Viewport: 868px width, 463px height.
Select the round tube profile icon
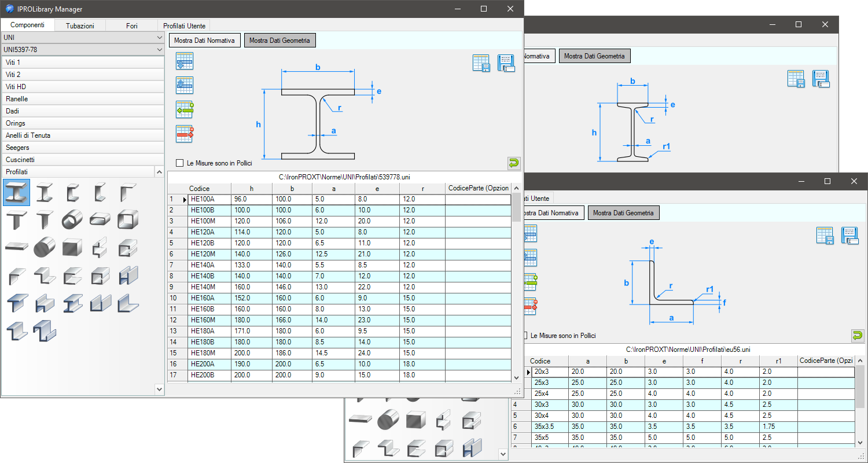pyautogui.click(x=72, y=220)
